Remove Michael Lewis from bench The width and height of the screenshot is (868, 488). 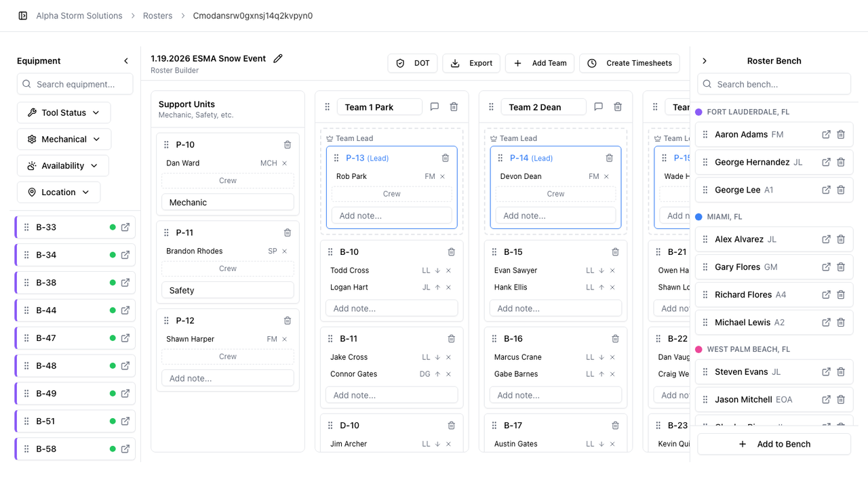tap(841, 323)
